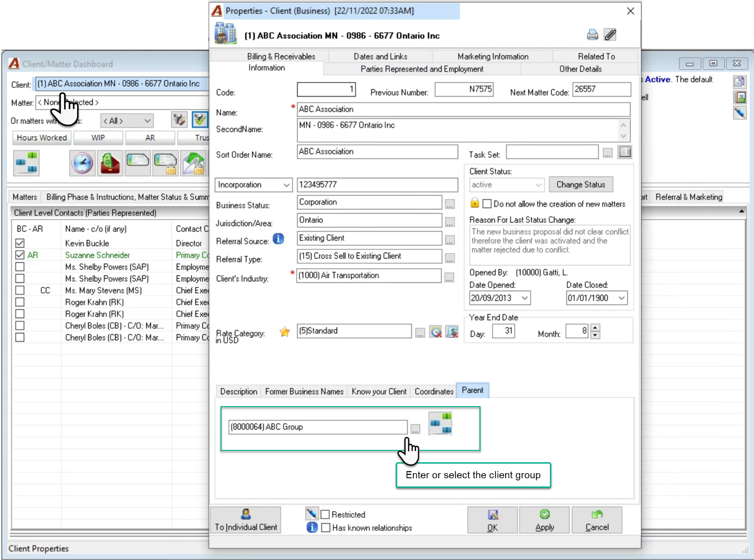Click the Change Status button
754x560 pixels.
[580, 185]
